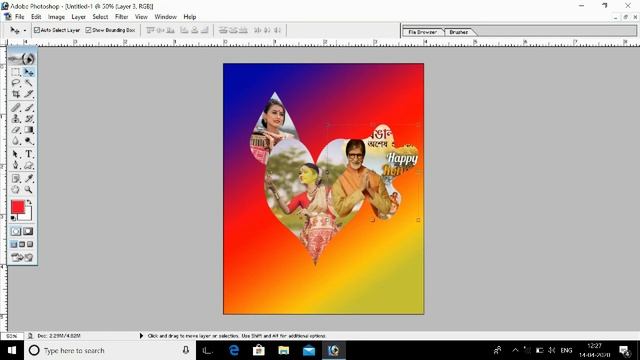Toggle Show Bounding Box checkbox
The image size is (640, 360).
(x=88, y=30)
